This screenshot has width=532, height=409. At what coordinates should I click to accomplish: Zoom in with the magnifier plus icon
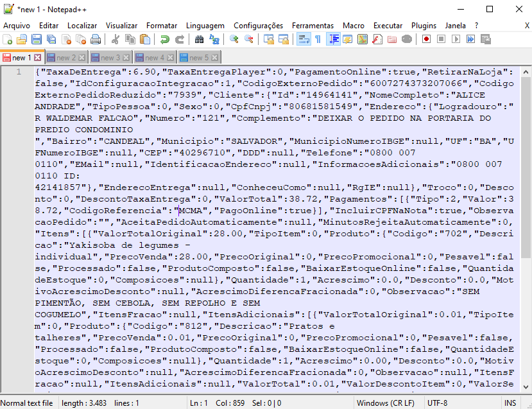pos(234,39)
